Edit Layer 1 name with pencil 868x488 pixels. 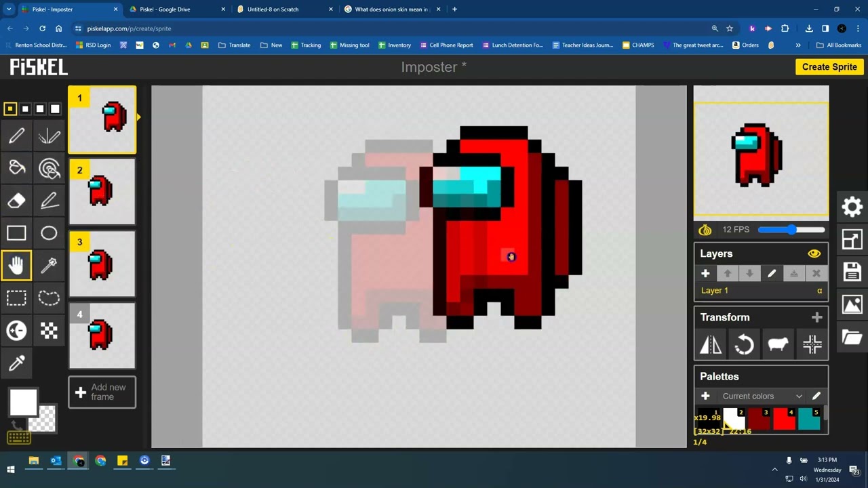click(771, 274)
